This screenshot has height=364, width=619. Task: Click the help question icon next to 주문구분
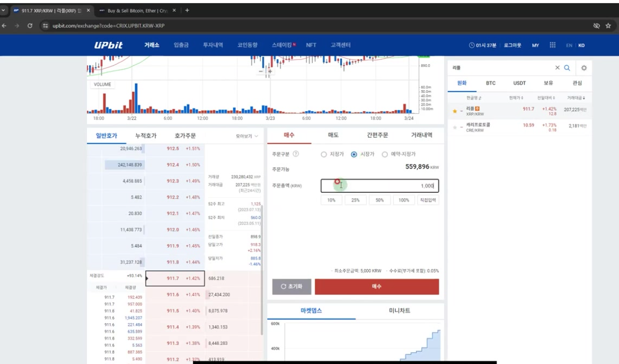(296, 154)
